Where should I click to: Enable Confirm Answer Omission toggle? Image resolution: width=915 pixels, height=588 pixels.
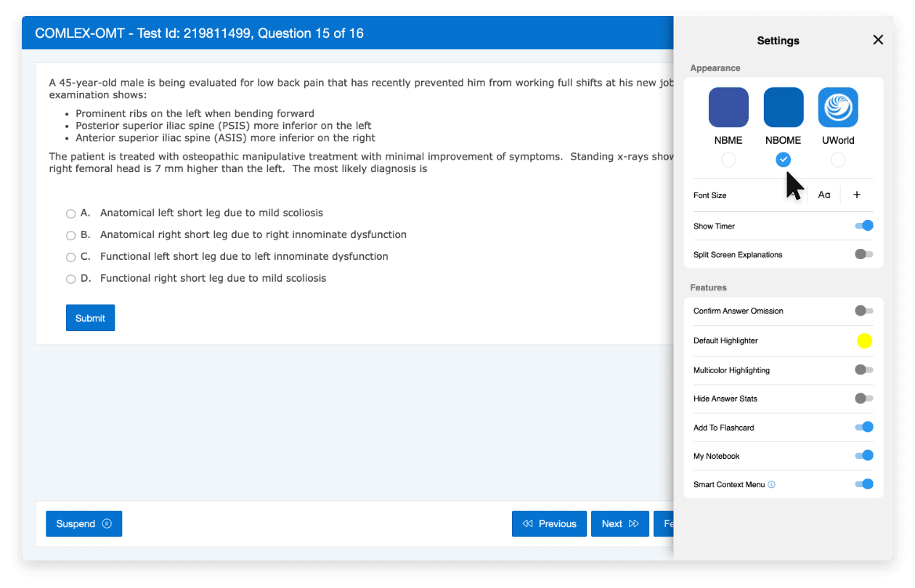point(863,311)
